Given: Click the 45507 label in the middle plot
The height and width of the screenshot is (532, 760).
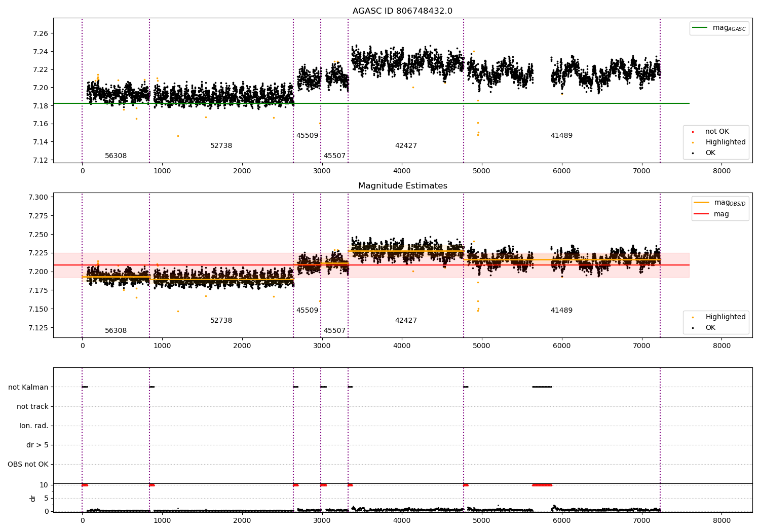Looking at the screenshot, I should point(334,331).
